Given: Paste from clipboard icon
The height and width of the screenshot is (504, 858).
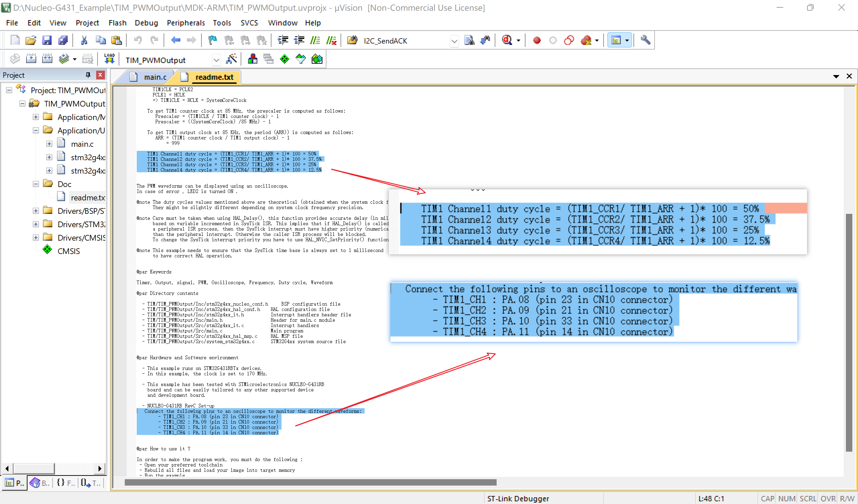Looking at the screenshot, I should coord(116,40).
